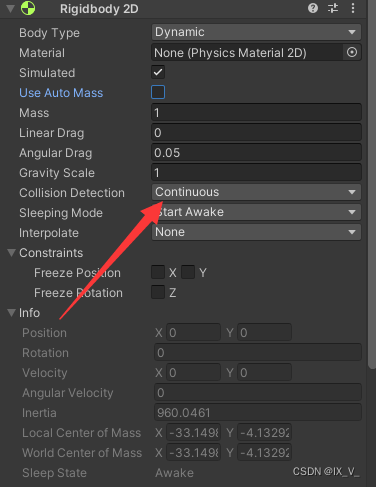The image size is (376, 487).
Task: Click the Sleeping Mode label
Action: pyautogui.click(x=61, y=213)
